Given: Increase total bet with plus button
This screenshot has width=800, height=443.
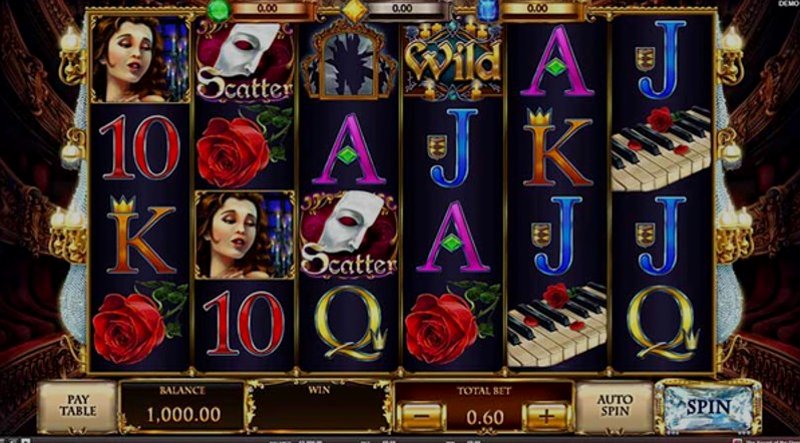Looking at the screenshot, I should click(546, 417).
